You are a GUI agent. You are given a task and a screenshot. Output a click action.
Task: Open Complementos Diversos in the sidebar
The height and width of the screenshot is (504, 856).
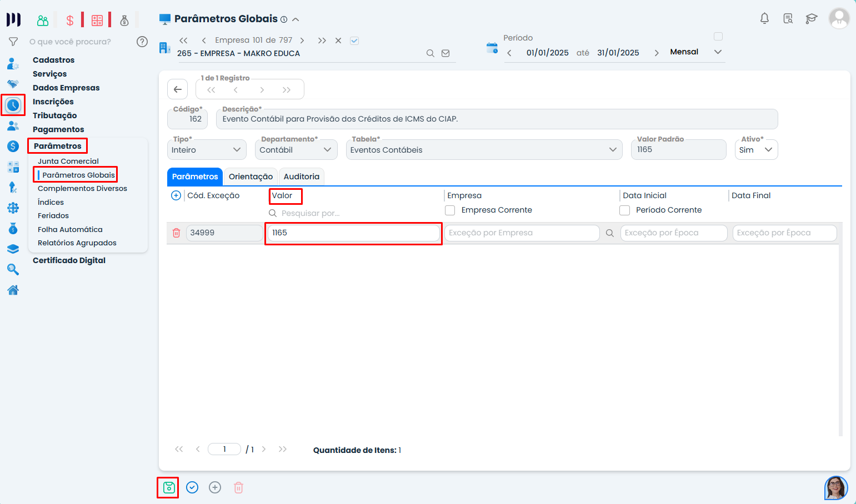coord(82,189)
